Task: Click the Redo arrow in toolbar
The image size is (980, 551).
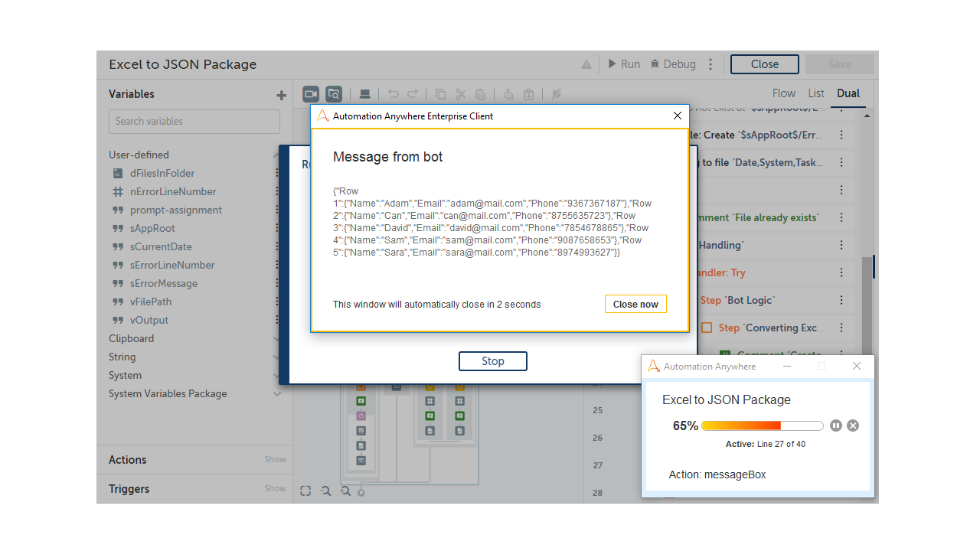Action: coord(413,94)
